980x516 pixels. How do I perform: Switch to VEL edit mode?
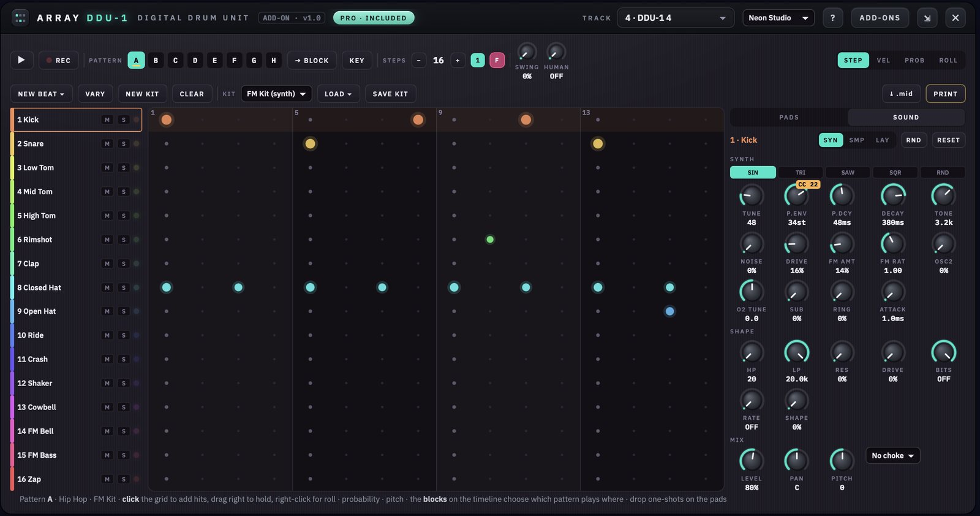pos(883,60)
